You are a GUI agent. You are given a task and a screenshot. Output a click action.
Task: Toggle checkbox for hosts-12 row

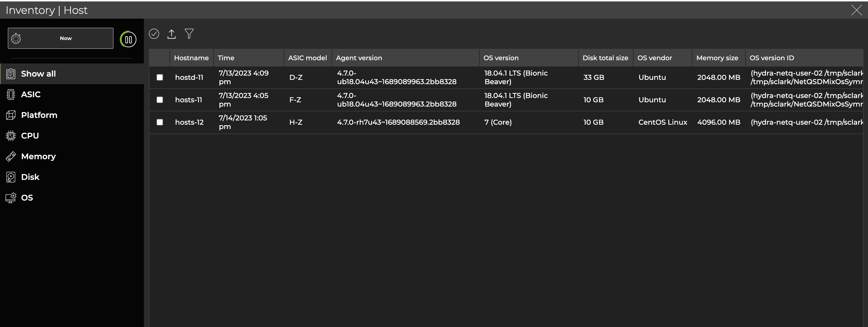(x=160, y=122)
